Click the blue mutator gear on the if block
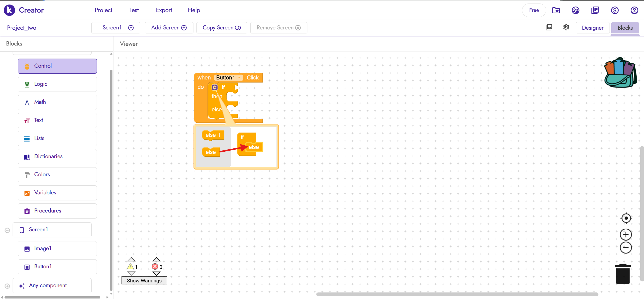This screenshot has width=644, height=299. click(215, 87)
